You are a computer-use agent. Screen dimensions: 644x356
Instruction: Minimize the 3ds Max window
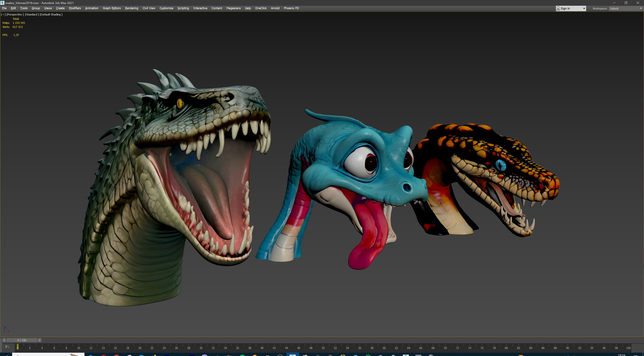coord(614,3)
